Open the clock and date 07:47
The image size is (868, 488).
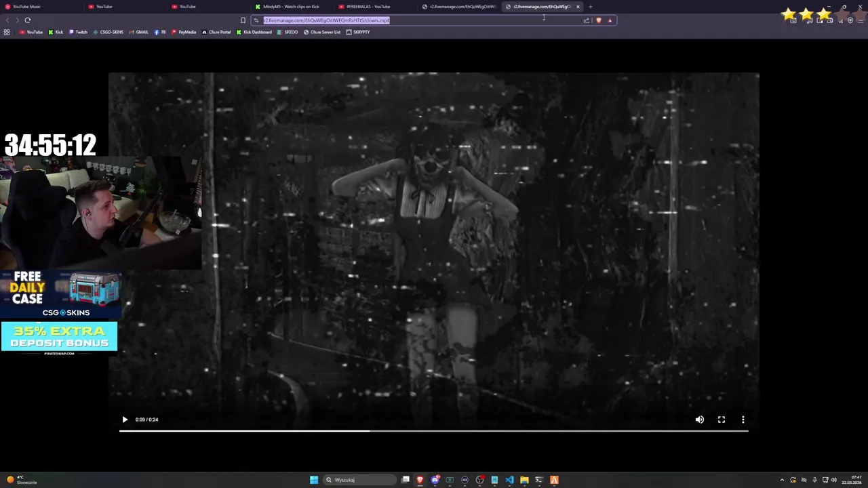(x=851, y=480)
